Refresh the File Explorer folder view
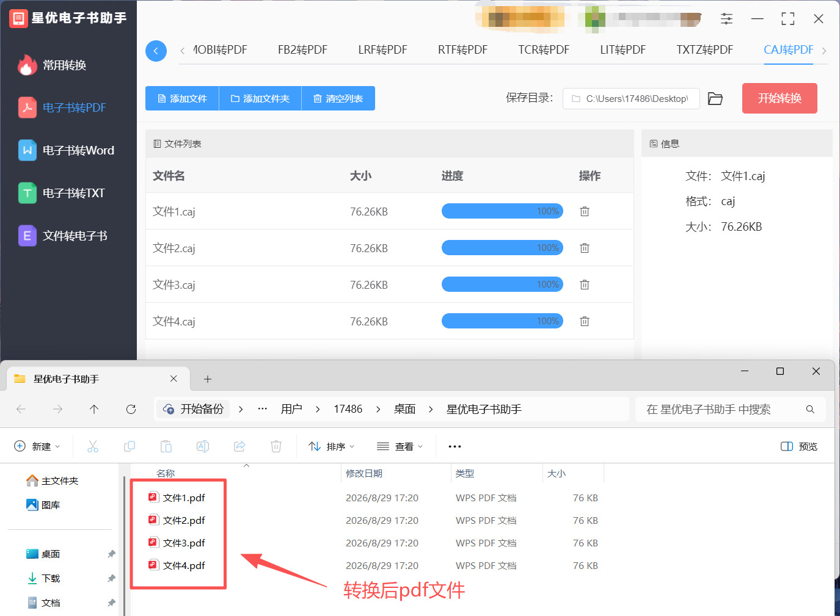840x616 pixels. tap(131, 409)
